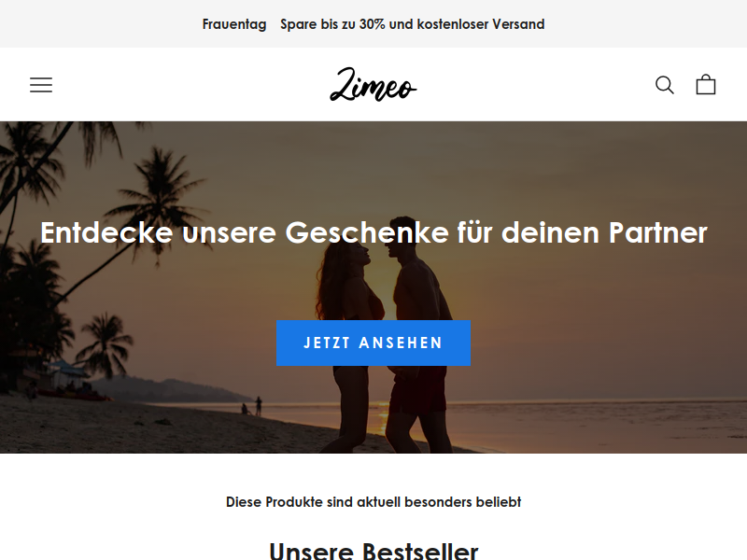Open the shopping bag cart

pos(706,84)
